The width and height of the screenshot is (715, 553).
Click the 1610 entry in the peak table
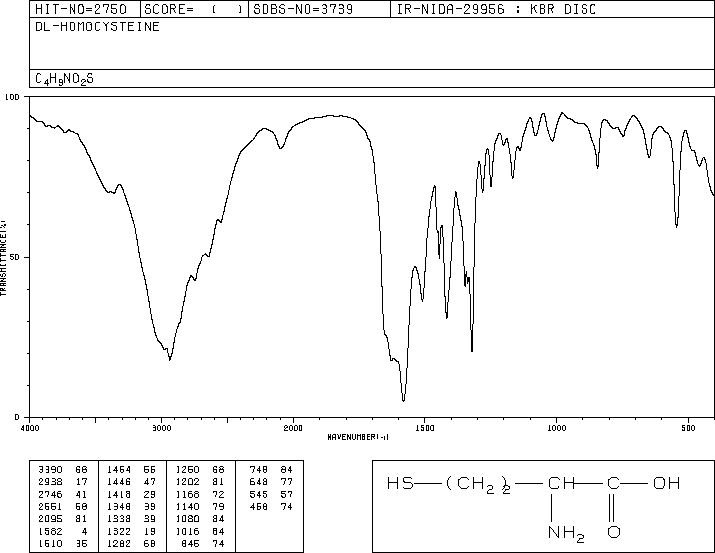tap(50, 544)
